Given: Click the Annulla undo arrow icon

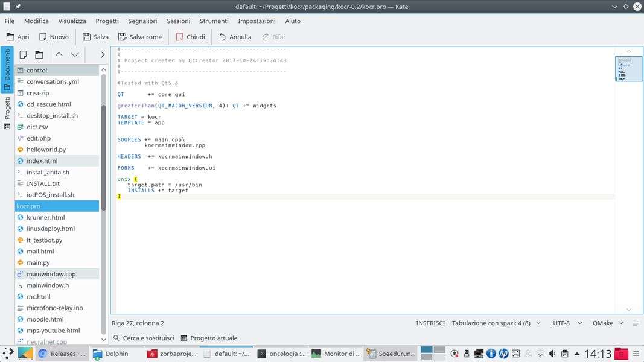Looking at the screenshot, I should tap(223, 37).
